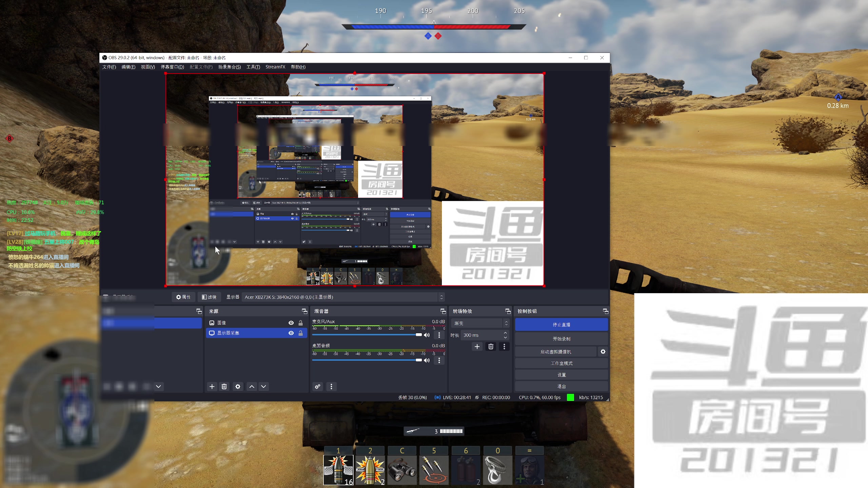Move selected source down with arrow icon
Image resolution: width=868 pixels, height=488 pixels.
[263, 387]
